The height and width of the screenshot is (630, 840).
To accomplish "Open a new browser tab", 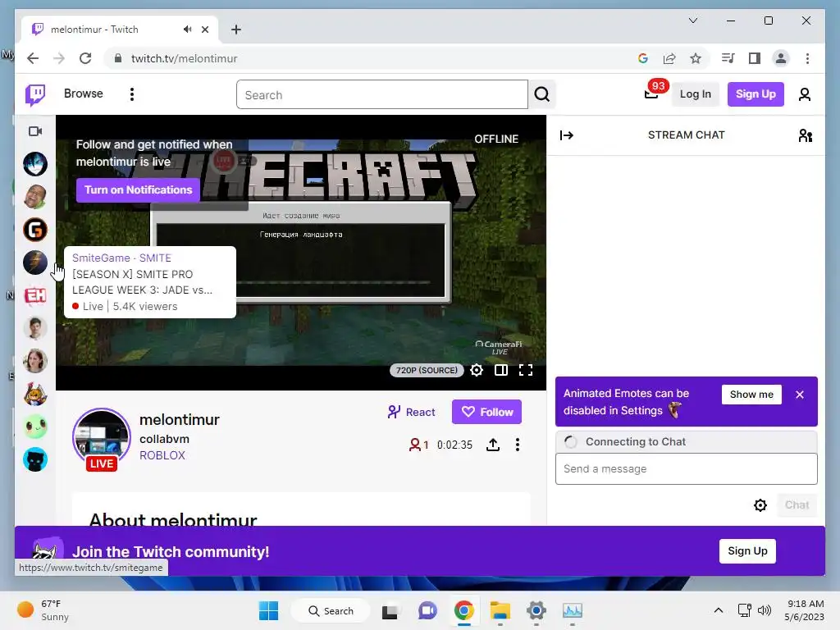I will [x=236, y=30].
